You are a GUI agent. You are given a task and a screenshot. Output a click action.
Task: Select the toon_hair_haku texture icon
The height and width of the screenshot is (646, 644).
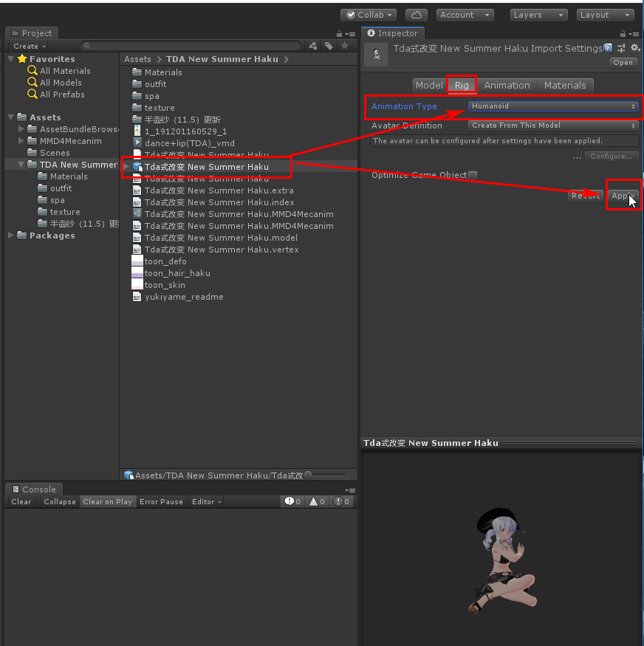tap(137, 273)
